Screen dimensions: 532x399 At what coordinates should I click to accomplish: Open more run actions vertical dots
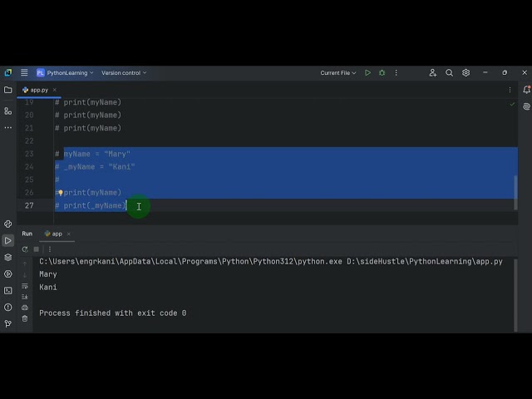coord(396,72)
